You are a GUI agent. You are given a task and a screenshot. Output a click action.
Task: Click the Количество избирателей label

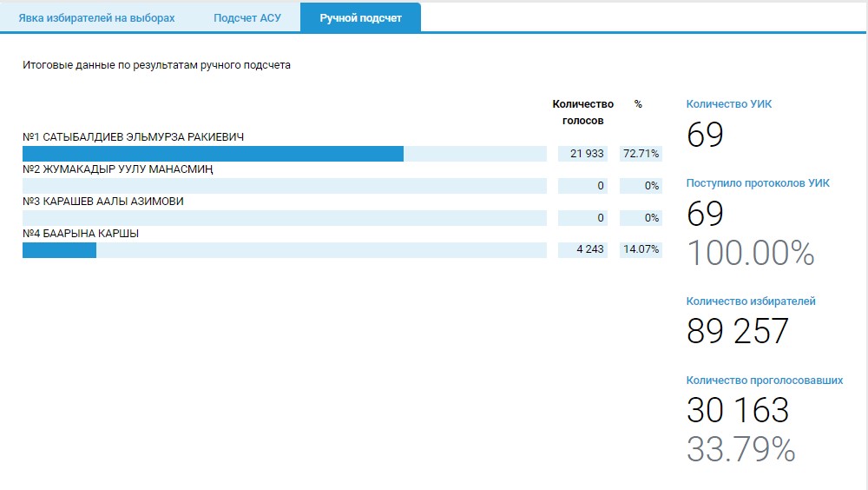750,301
